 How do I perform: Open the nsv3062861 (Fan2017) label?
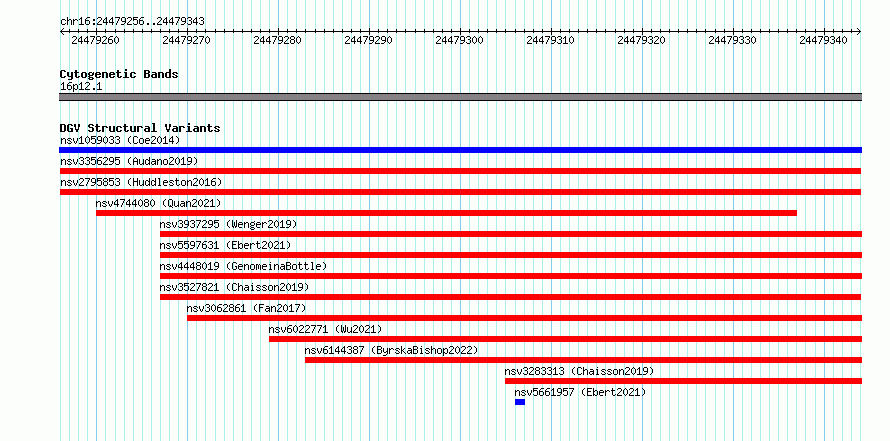pyautogui.click(x=246, y=308)
